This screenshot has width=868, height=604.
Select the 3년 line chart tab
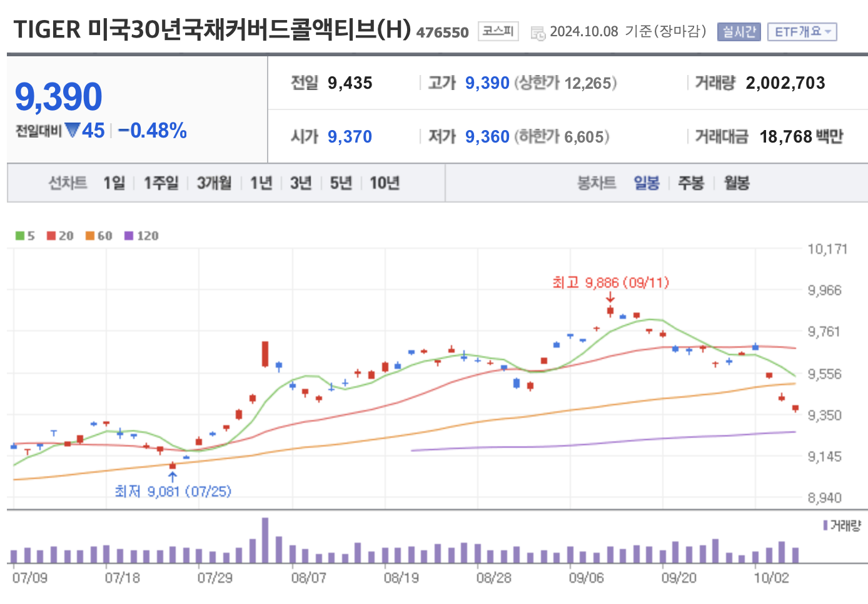[301, 183]
